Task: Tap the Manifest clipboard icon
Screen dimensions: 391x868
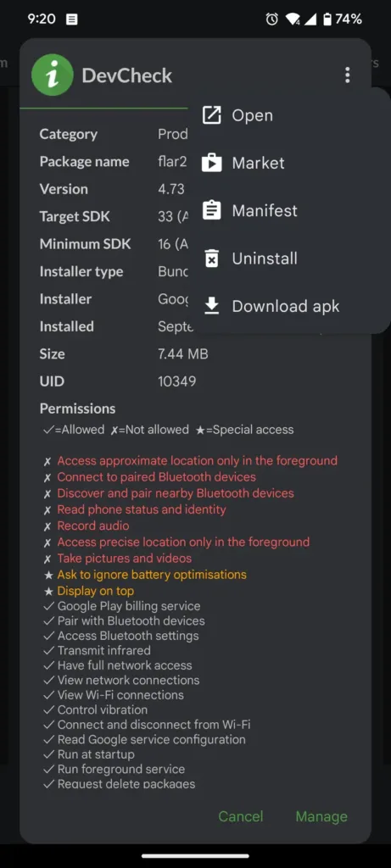Action: [211, 210]
